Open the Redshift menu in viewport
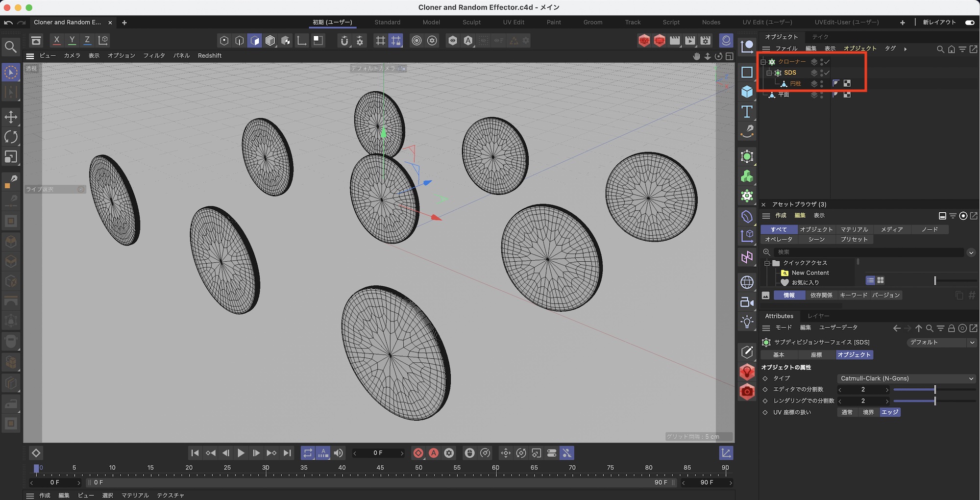 point(209,56)
